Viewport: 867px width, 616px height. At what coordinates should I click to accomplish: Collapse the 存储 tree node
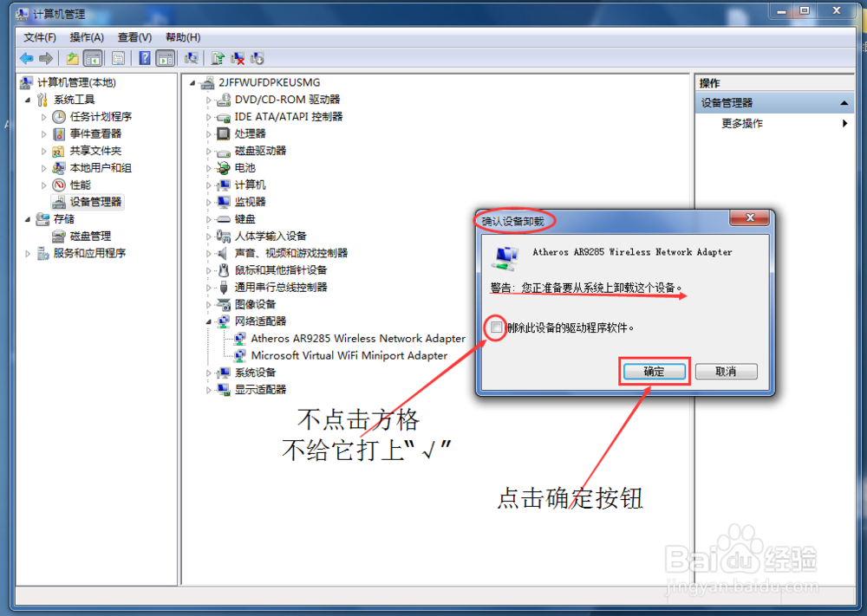pyautogui.click(x=27, y=219)
